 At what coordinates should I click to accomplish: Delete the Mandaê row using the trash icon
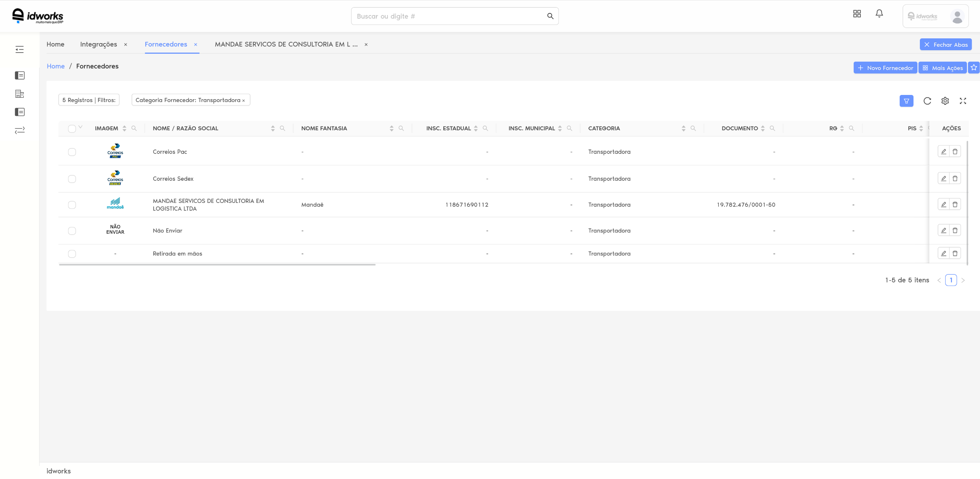coord(955,204)
